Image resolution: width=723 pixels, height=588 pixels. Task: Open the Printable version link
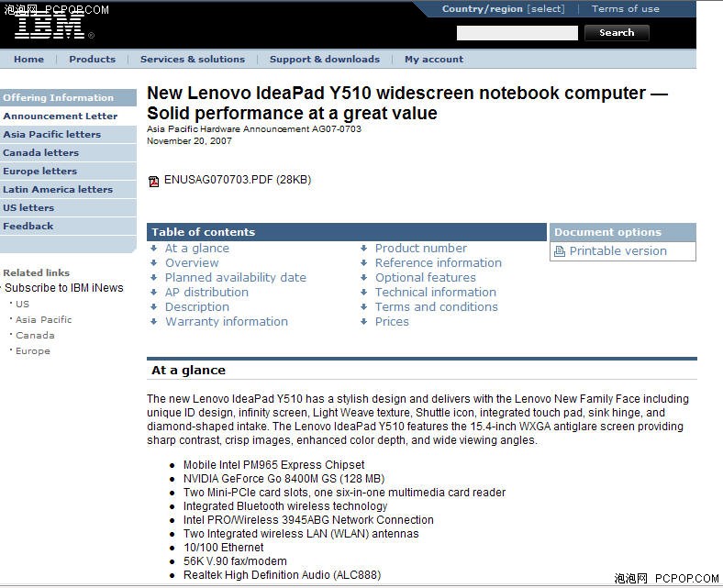tap(617, 251)
